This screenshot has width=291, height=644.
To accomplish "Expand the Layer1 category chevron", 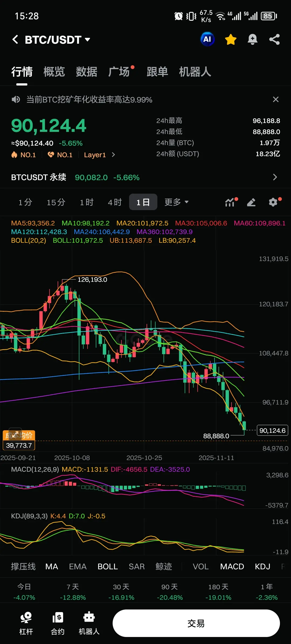I will [113, 155].
